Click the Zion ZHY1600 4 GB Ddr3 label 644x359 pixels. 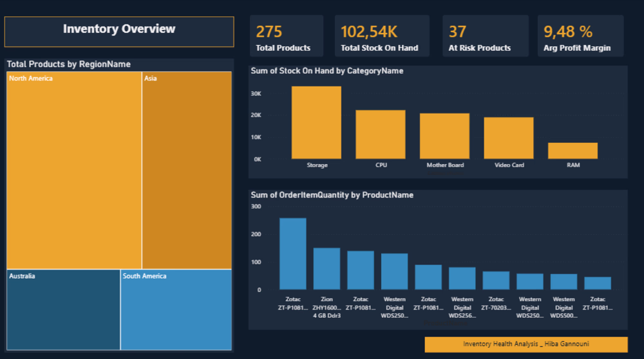(x=327, y=308)
